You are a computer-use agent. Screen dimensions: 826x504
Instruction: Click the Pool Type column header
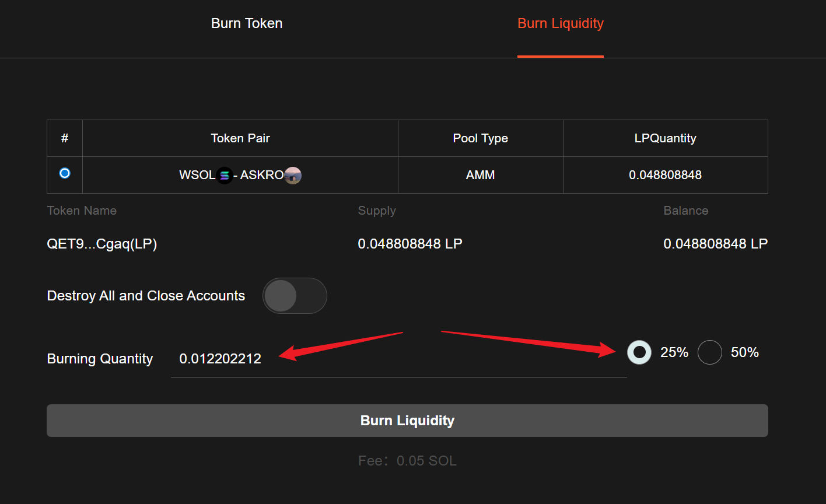coord(480,138)
